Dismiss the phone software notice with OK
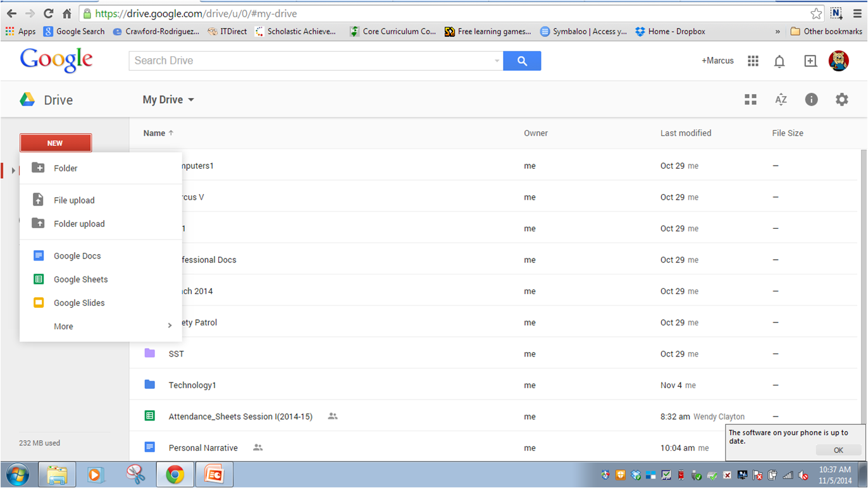The width and height of the screenshot is (868, 488). click(838, 450)
